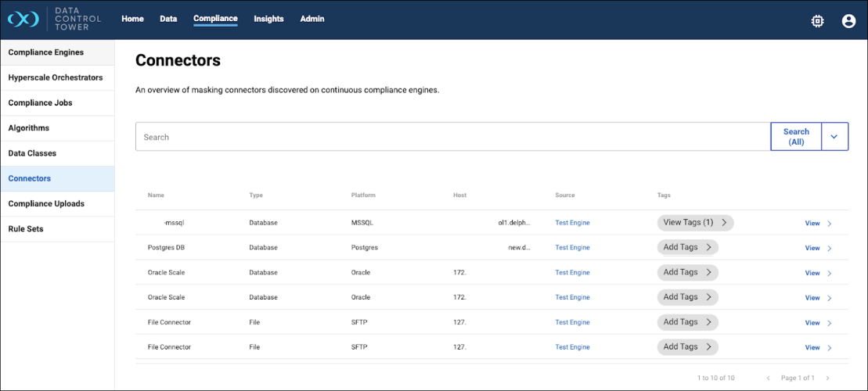Image resolution: width=868 pixels, height=391 pixels.
Task: Open Test Engine link for -mssql connector
Action: tap(572, 223)
